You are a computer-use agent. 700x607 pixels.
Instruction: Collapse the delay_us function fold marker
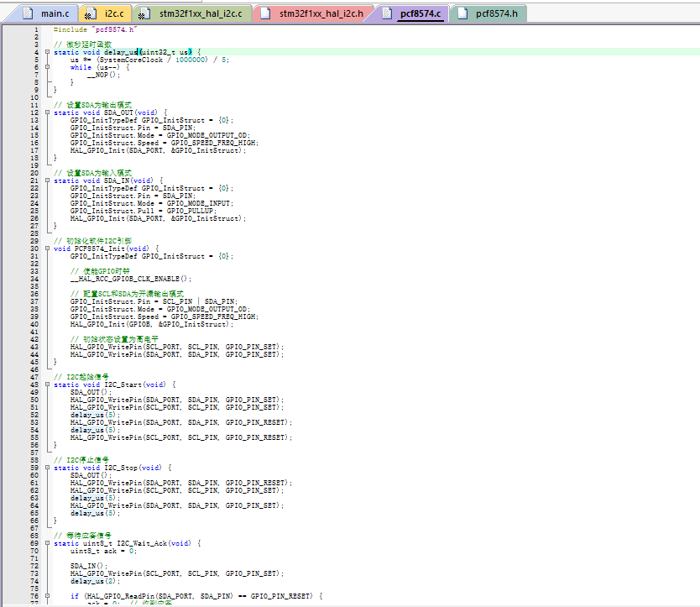47,52
